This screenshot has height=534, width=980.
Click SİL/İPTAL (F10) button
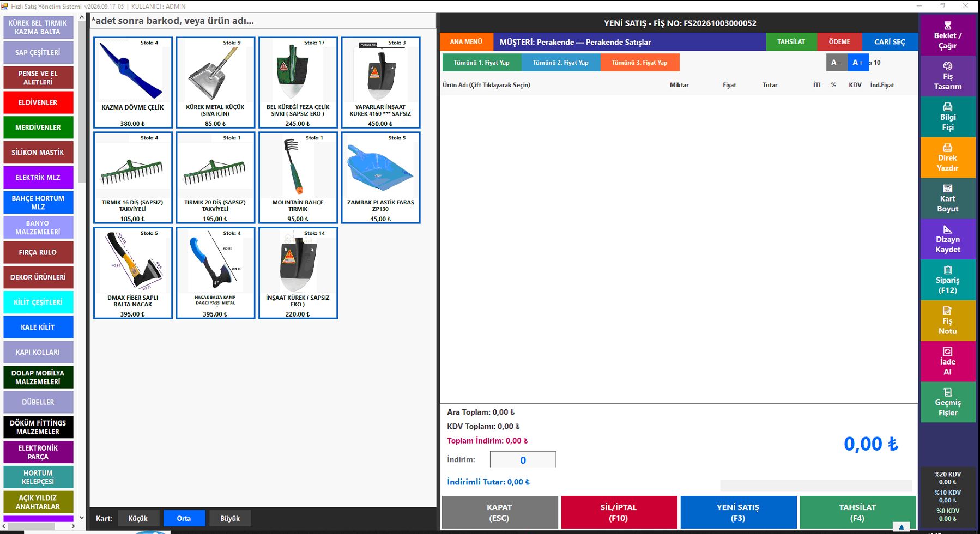619,512
